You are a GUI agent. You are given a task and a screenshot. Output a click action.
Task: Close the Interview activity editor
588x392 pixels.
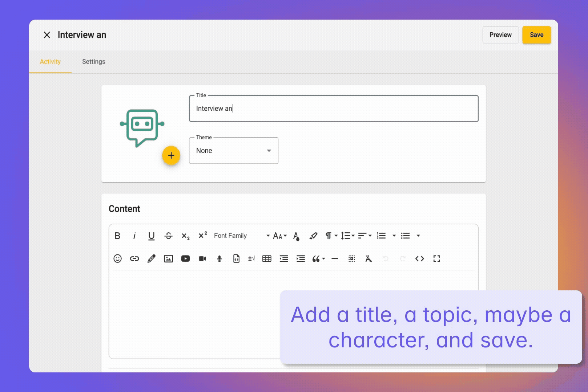[x=47, y=35]
